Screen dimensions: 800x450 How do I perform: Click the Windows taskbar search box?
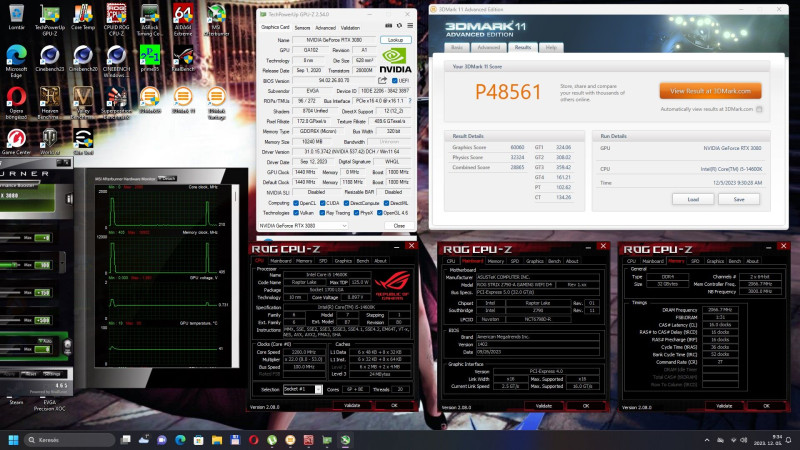tap(69, 440)
